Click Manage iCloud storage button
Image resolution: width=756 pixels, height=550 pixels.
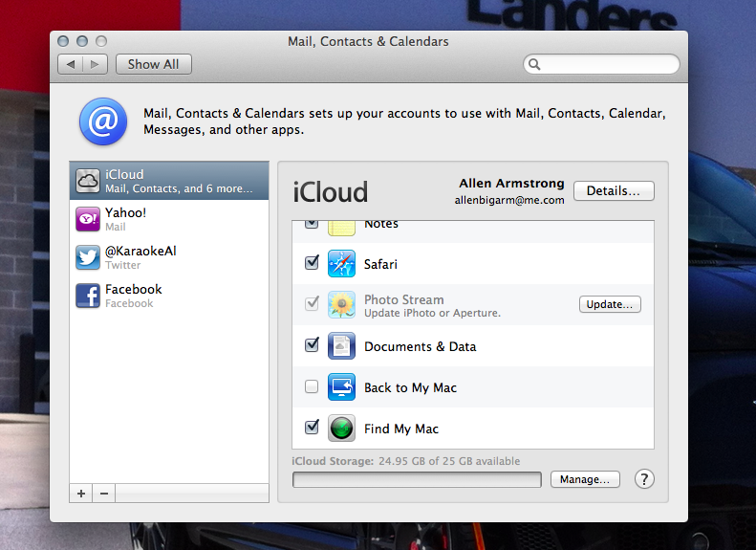[585, 479]
